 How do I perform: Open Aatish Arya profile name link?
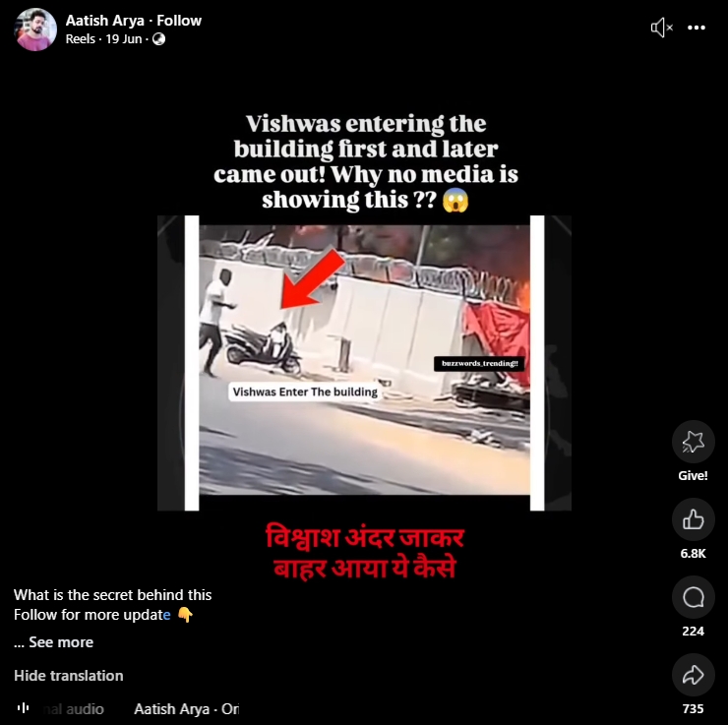tap(105, 21)
